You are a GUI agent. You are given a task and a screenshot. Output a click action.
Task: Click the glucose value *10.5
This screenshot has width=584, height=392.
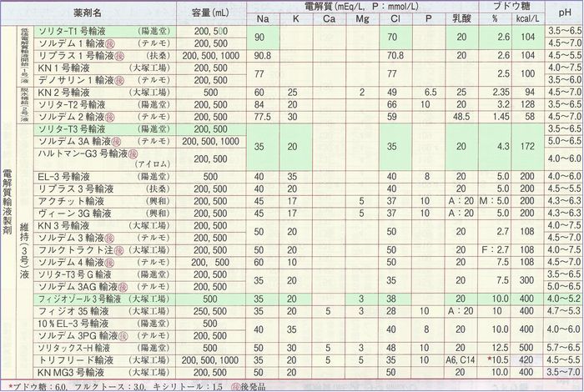click(498, 360)
